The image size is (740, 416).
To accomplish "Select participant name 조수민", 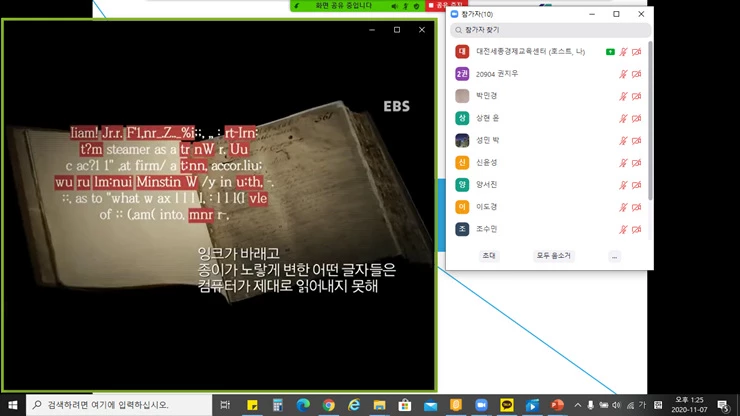I will click(487, 229).
